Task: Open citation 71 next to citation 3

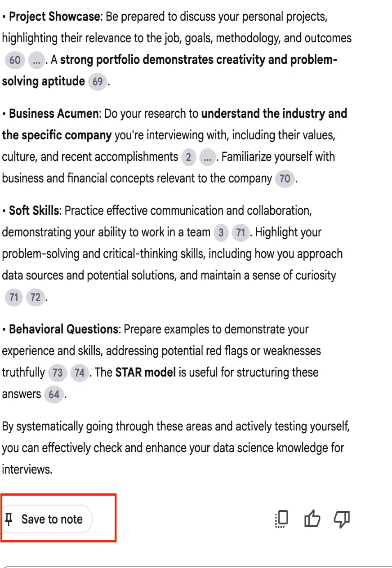Action: tap(241, 232)
